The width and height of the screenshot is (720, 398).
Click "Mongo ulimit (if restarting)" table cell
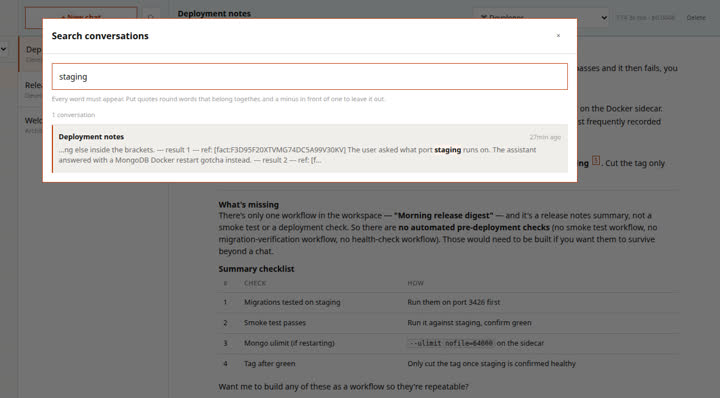[x=289, y=343]
